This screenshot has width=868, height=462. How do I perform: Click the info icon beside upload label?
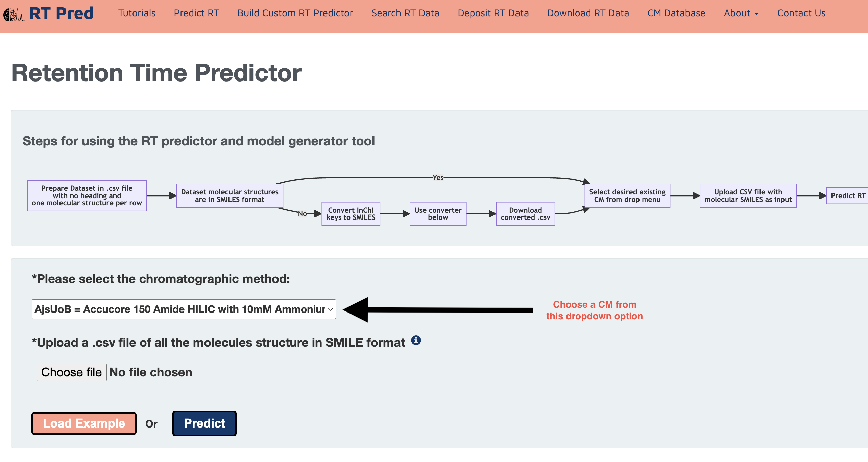coord(416,340)
